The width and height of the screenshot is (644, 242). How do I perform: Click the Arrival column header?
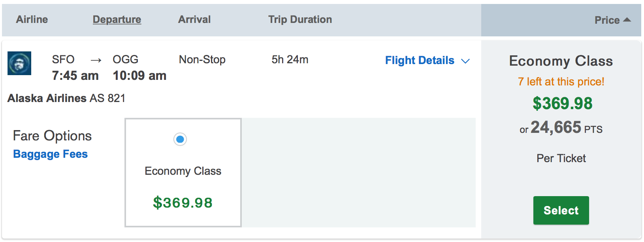coord(194,19)
